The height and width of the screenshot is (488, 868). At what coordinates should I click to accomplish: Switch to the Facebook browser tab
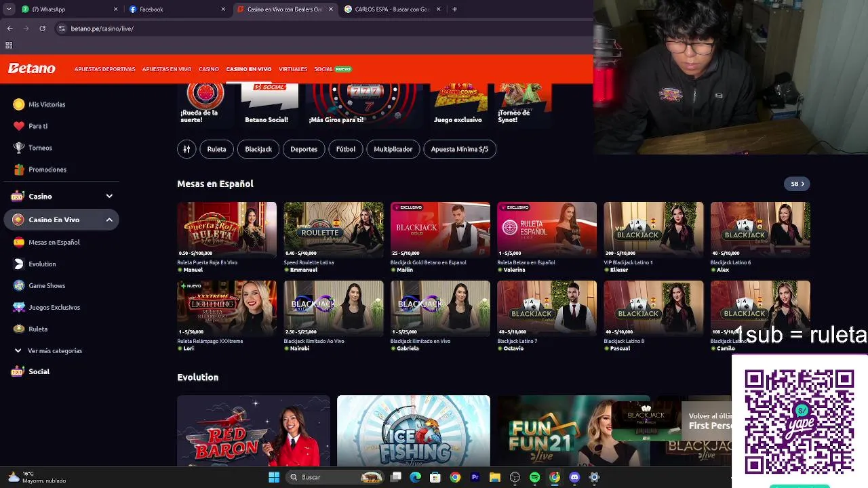[x=177, y=9]
